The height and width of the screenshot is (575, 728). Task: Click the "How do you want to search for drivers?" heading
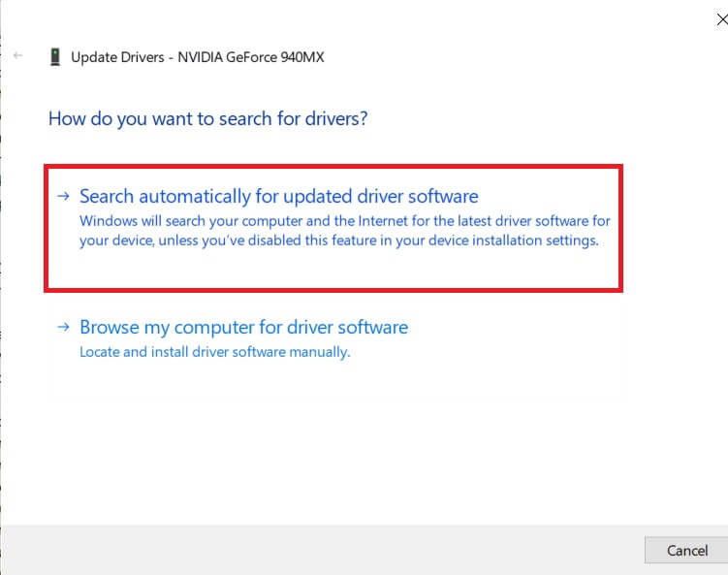[208, 119]
